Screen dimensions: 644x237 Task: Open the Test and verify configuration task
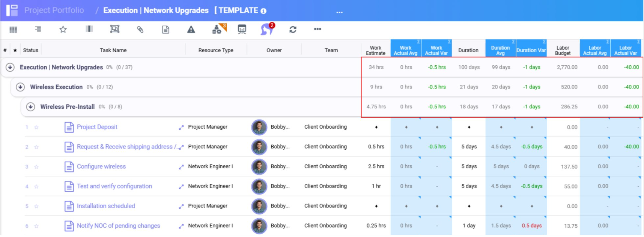pos(114,186)
